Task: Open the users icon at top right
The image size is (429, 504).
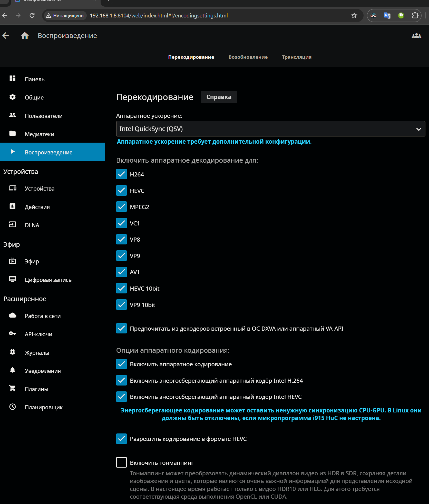Action: point(416,36)
